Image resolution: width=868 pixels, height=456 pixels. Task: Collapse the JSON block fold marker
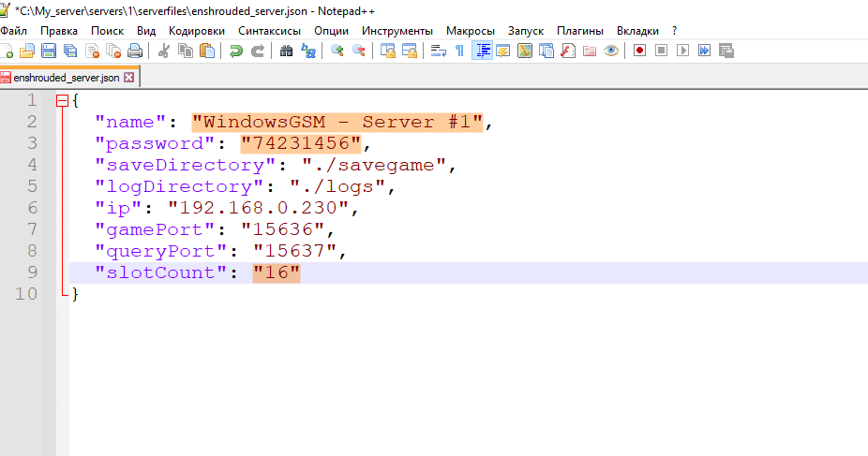pyautogui.click(x=62, y=100)
